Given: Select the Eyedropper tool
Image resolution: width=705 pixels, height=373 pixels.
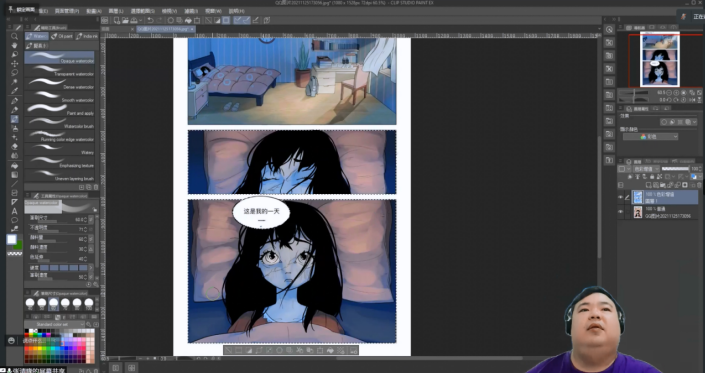Looking at the screenshot, I should click(14, 91).
